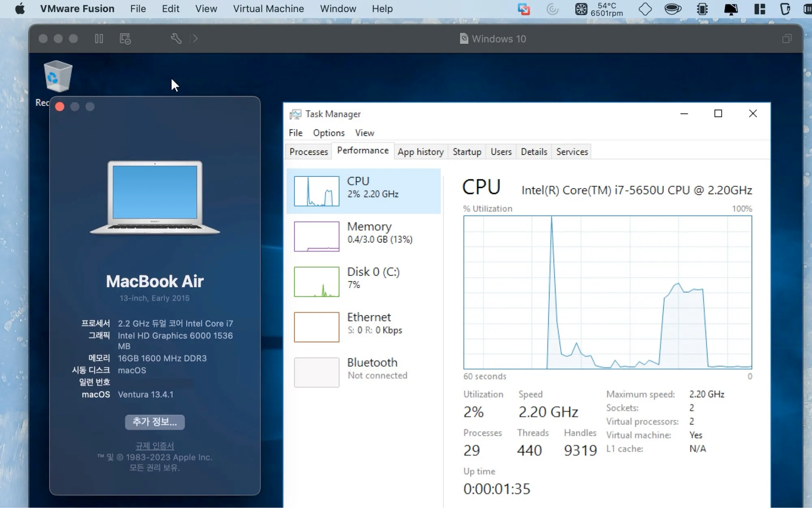Switch to the Performance tab
This screenshot has width=812, height=508.
coord(363,151)
